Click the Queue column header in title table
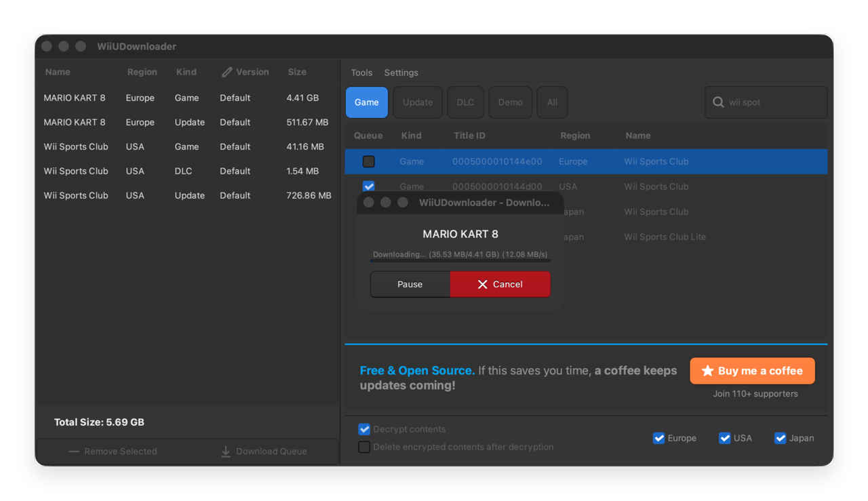 (x=368, y=136)
